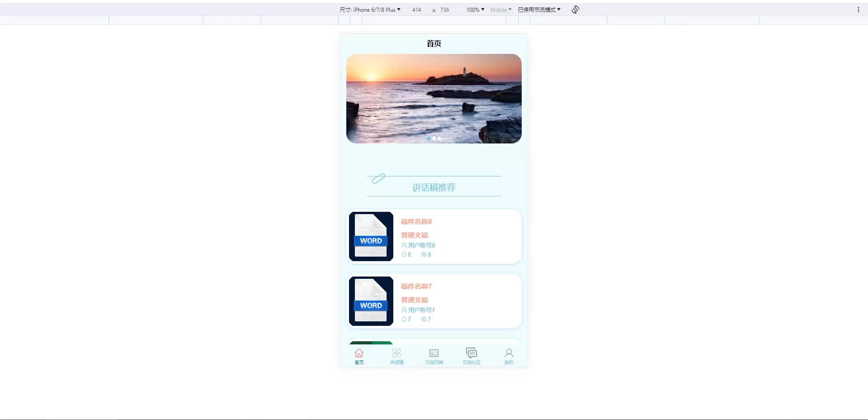
Task: Click the WORD thumbnail for 稿件名称7
Action: click(371, 301)
